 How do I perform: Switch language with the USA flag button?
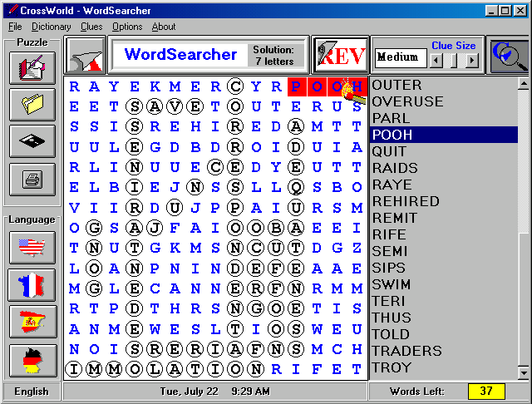point(32,248)
